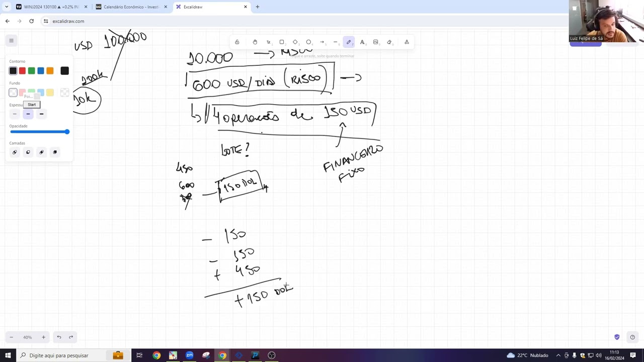Screen dimensions: 644x362
Task: Reset zoom via the 40% label
Action: [27, 337]
